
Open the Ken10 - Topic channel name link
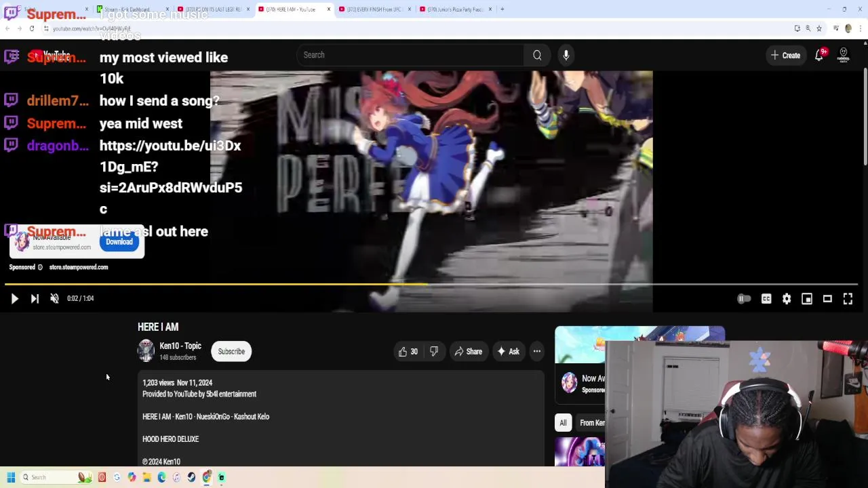(x=180, y=346)
